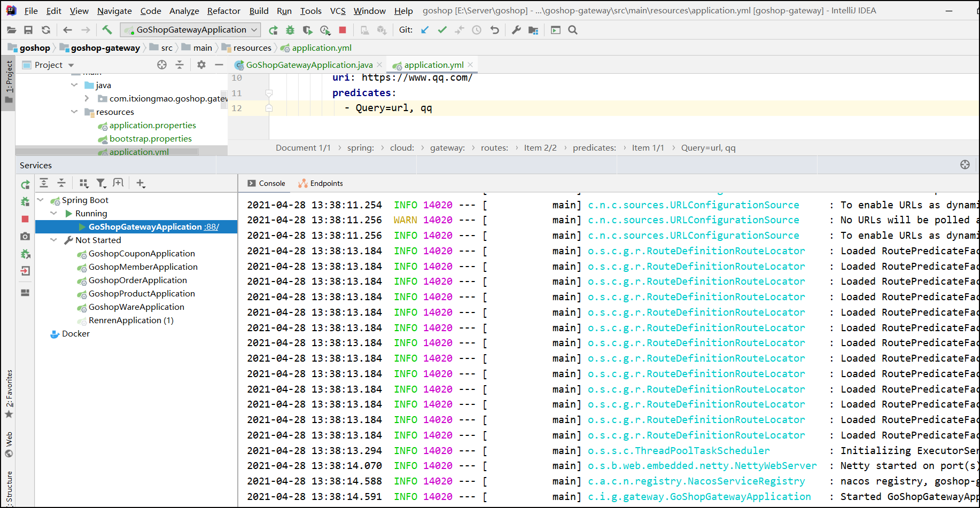Viewport: 980px width, 508px height.
Task: Select GoshopOrderApplication service
Action: (x=138, y=280)
